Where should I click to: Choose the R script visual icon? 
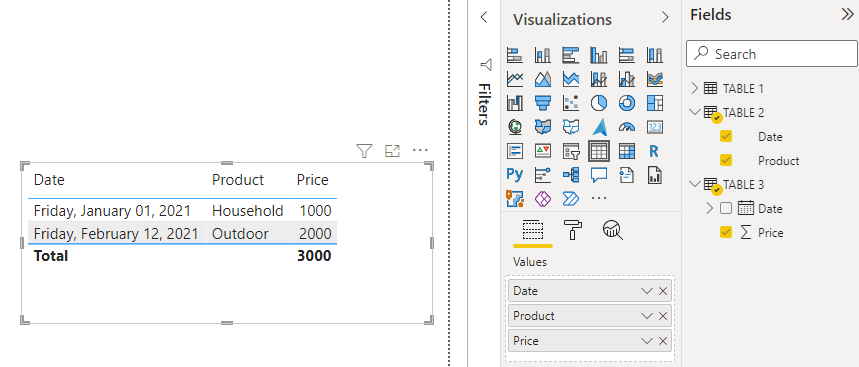[x=654, y=151]
